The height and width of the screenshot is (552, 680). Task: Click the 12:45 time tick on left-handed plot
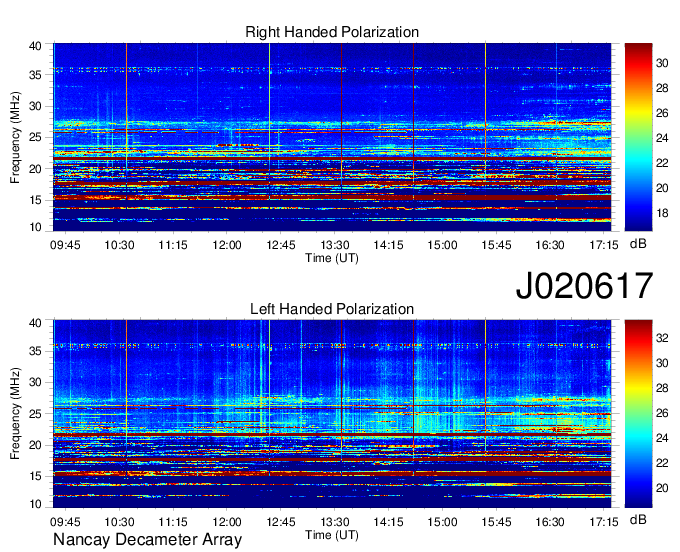click(281, 521)
